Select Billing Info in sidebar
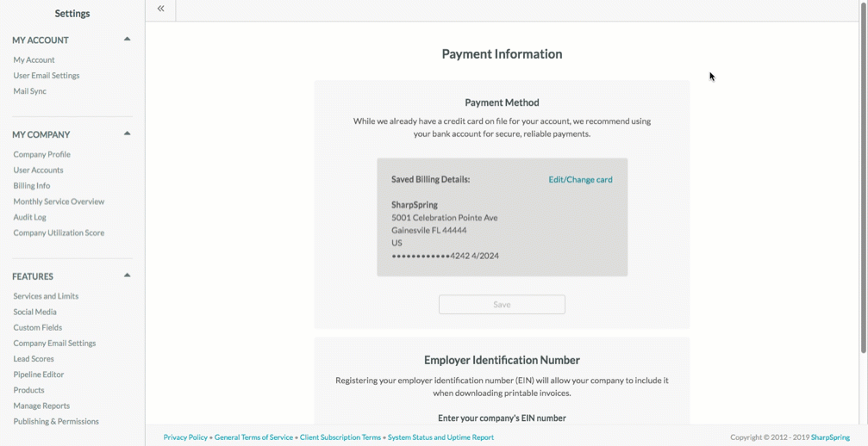The height and width of the screenshot is (446, 868). coord(32,186)
